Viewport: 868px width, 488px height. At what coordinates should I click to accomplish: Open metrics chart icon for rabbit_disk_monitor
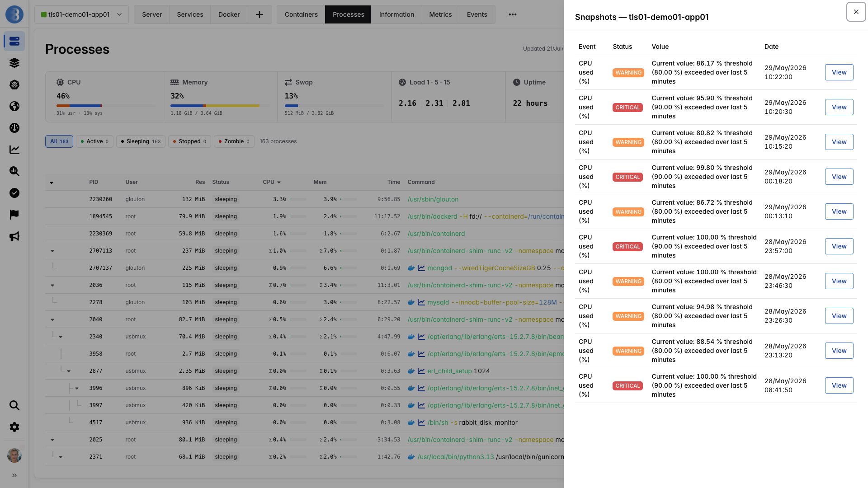pyautogui.click(x=421, y=422)
